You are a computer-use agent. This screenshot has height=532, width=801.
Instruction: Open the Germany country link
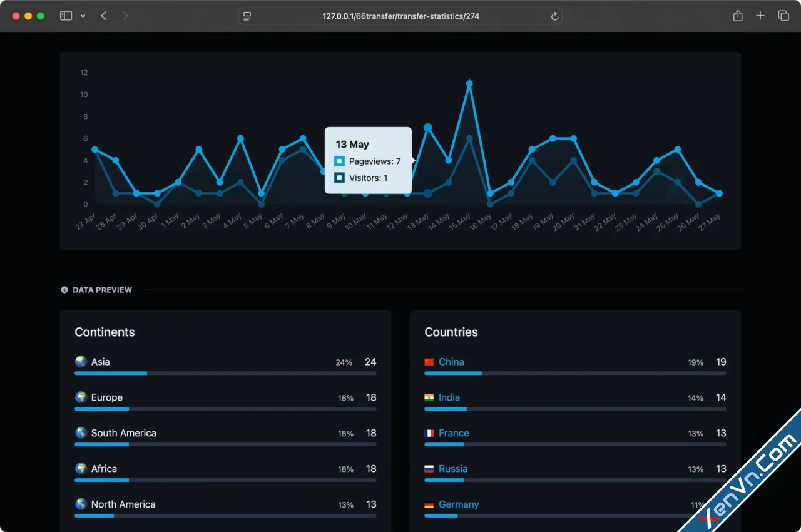[x=459, y=504]
